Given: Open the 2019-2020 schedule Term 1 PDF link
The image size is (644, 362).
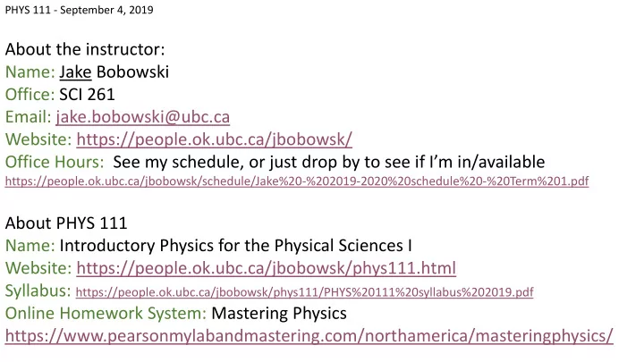Looking at the screenshot, I should [x=297, y=181].
